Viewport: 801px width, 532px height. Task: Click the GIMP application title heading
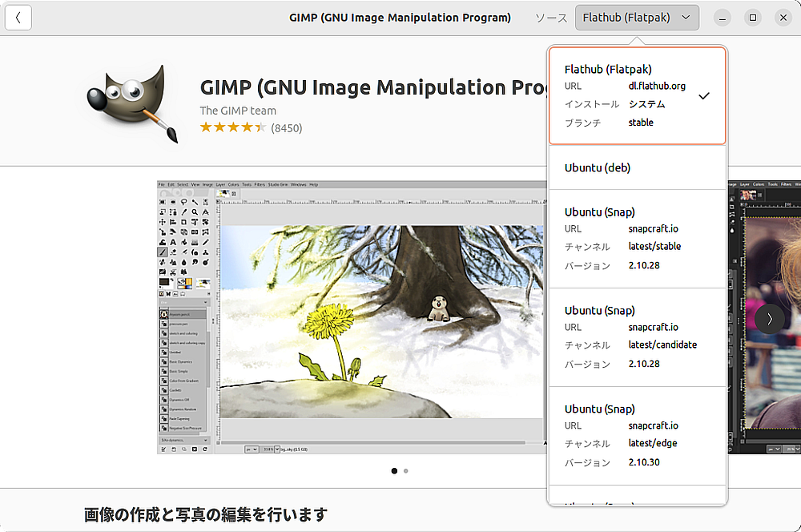click(372, 87)
